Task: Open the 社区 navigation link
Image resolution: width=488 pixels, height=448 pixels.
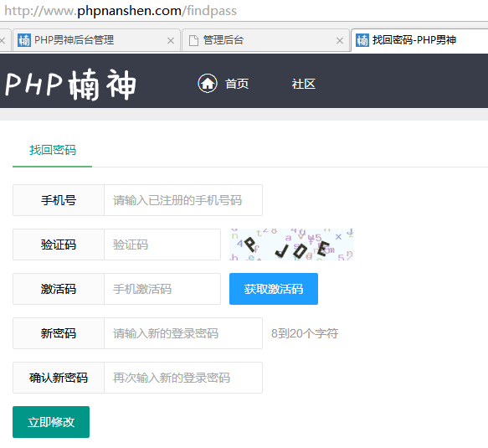Action: (304, 84)
